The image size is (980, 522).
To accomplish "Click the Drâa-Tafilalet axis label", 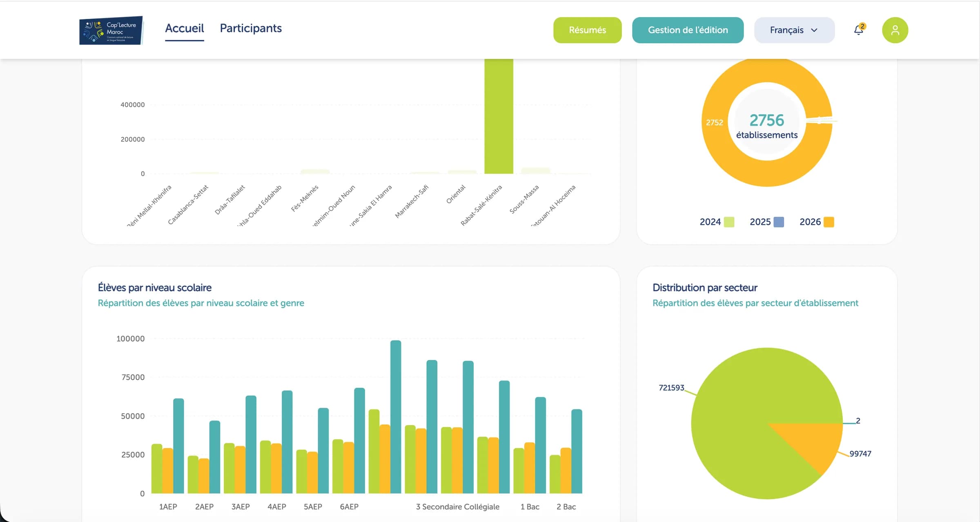I will pyautogui.click(x=230, y=200).
